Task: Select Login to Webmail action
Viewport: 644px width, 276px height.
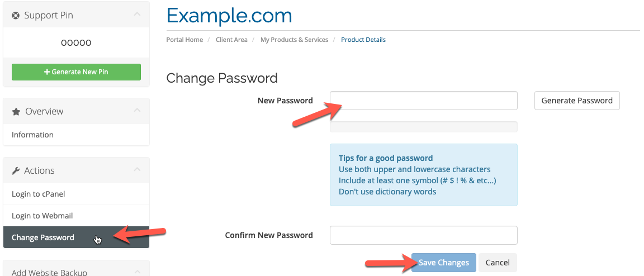Action: point(42,216)
